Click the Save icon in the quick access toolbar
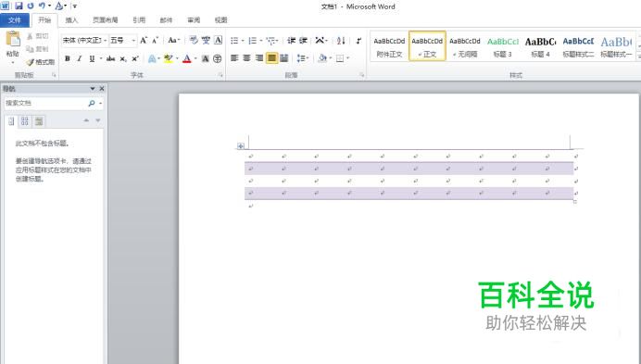641x364 pixels. click(19, 6)
